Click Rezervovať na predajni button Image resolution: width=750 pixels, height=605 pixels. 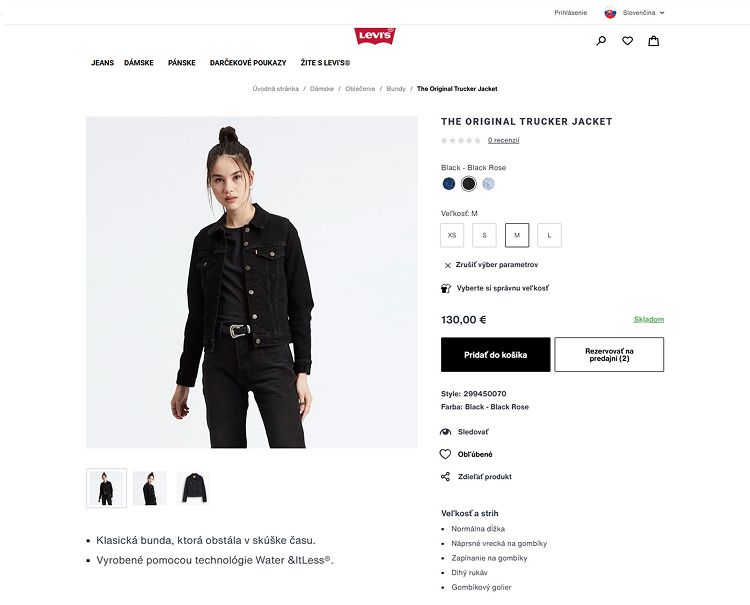coord(609,355)
